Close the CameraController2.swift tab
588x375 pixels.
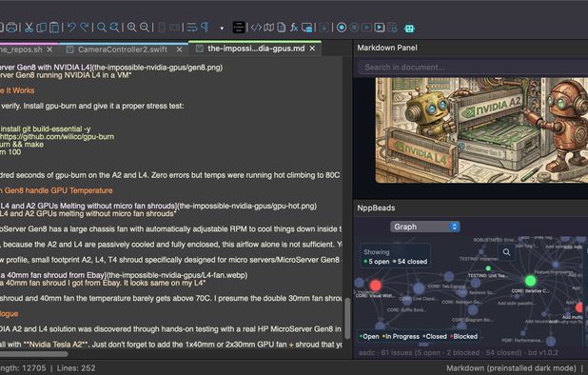[179, 49]
